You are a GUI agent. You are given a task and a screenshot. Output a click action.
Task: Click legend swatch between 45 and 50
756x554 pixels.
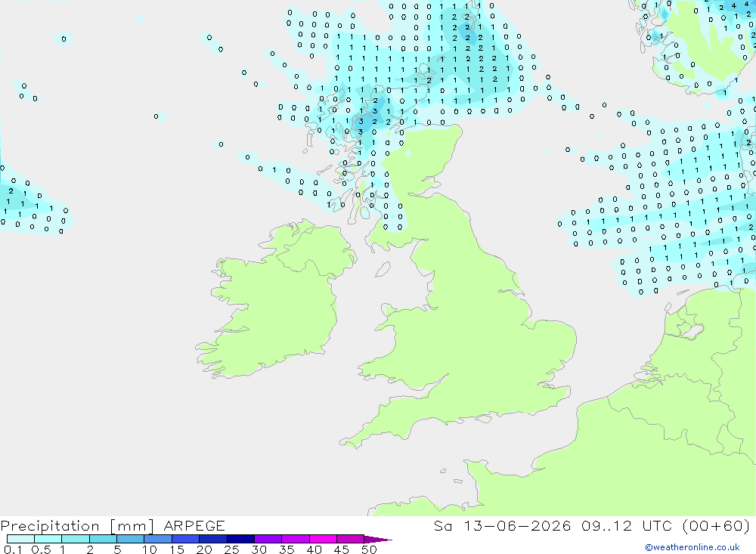click(351, 539)
